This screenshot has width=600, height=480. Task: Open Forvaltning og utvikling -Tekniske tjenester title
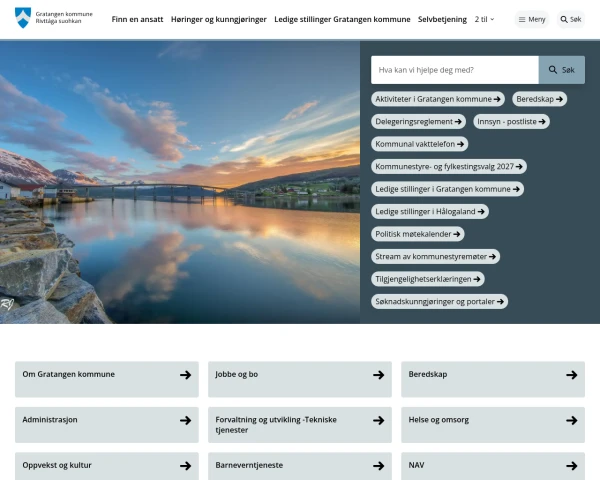(276, 425)
